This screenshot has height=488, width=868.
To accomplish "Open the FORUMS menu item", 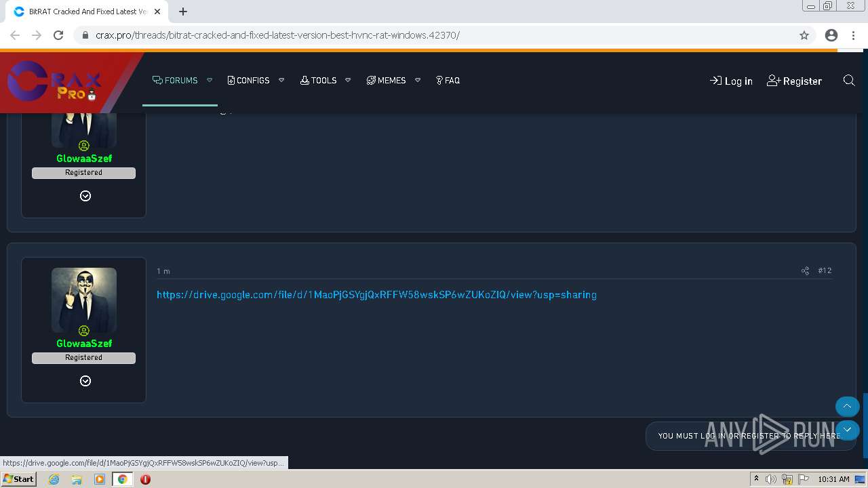I will tap(175, 80).
